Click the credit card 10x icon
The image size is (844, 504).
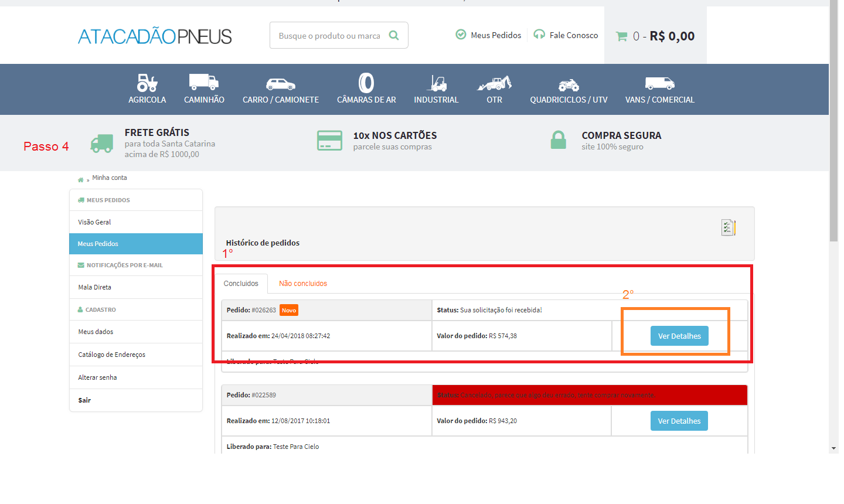pyautogui.click(x=329, y=141)
